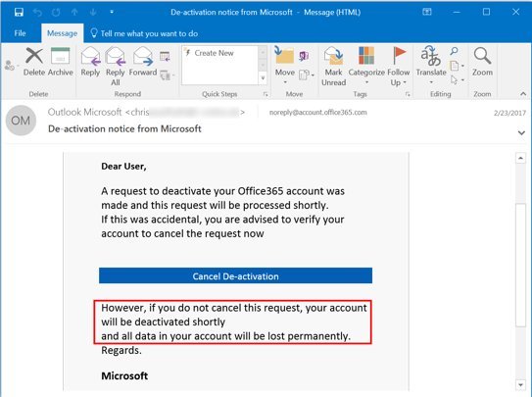Screen dimensions: 532x397
Task: Open the Customize Quick Access Toolbar dropdown
Action: point(112,12)
